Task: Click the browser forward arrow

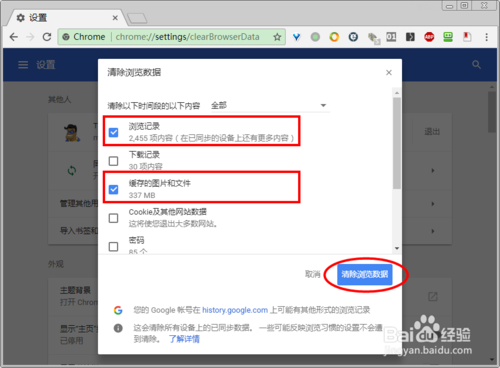Action: (30, 37)
